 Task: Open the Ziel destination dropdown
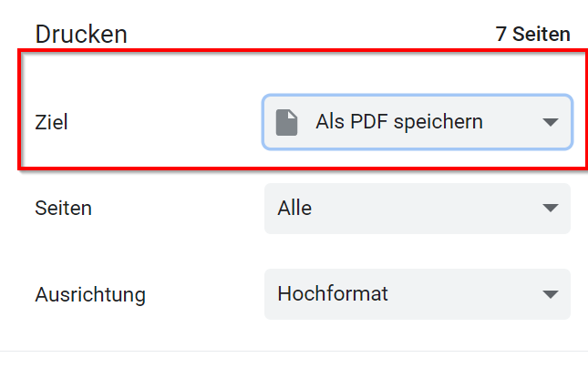(418, 122)
